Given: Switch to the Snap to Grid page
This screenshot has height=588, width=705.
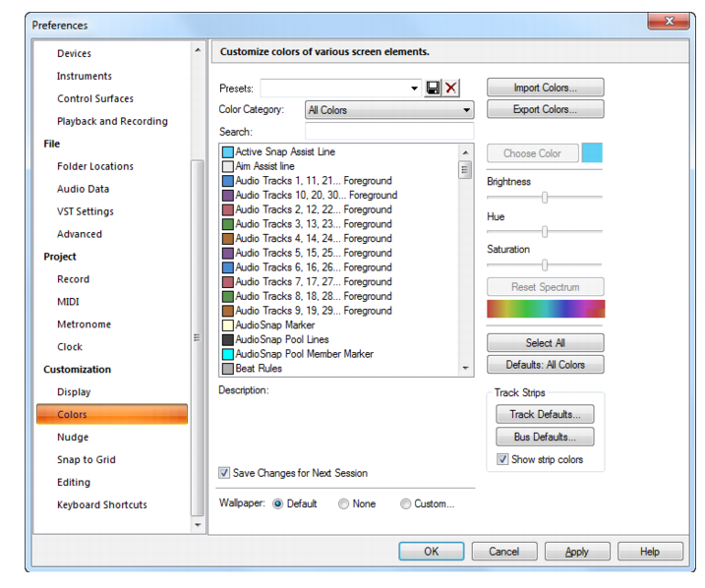Looking at the screenshot, I should coord(87,460).
